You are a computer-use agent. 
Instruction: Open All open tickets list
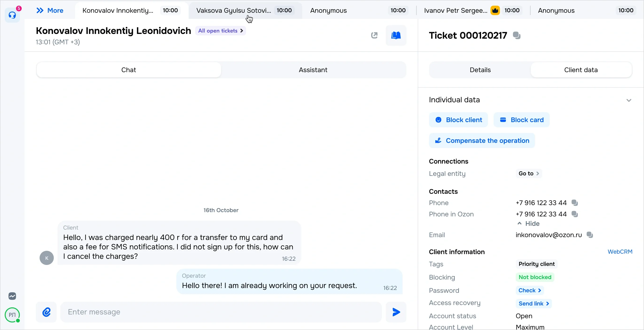point(220,31)
